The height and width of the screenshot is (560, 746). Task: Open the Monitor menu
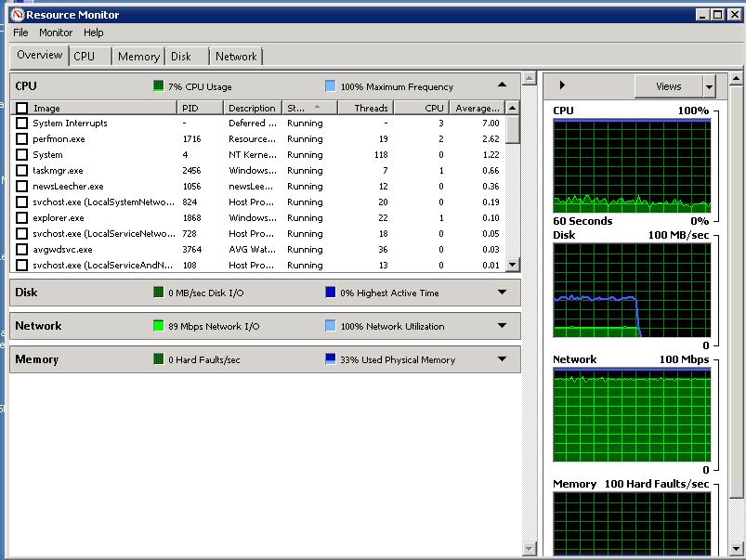pos(56,33)
